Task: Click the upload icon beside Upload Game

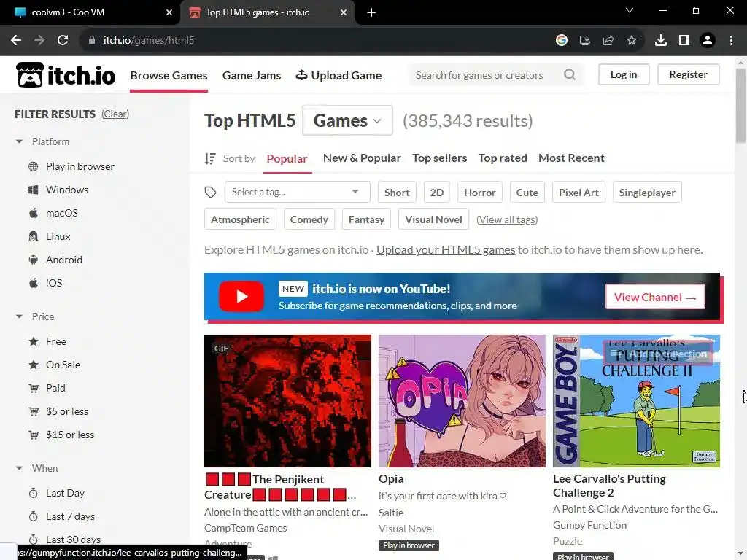Action: [301, 75]
